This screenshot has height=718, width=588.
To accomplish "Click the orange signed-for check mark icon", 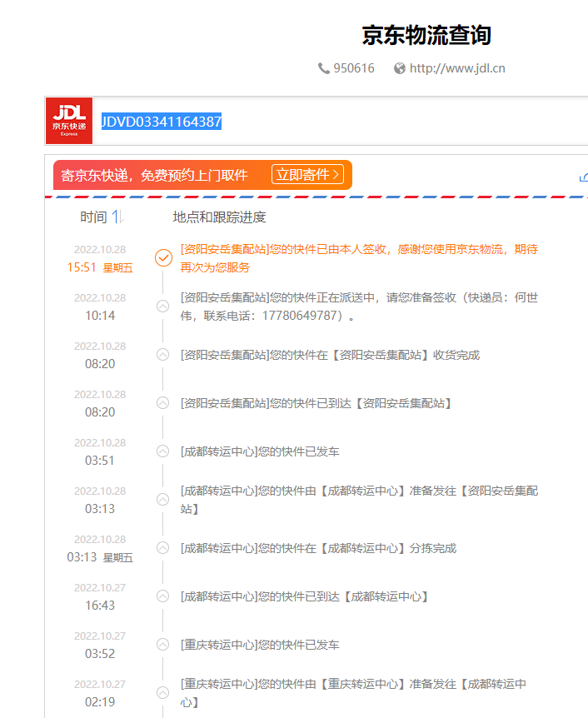I will click(163, 258).
